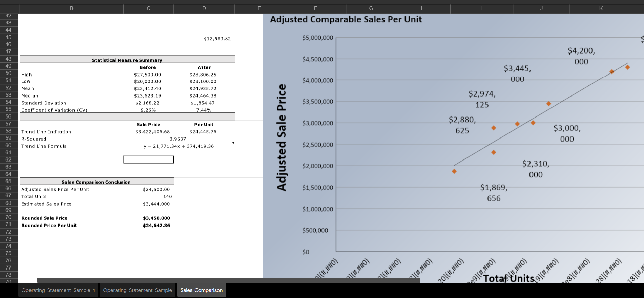
Task: Select row 70 header
Action: coord(8,217)
